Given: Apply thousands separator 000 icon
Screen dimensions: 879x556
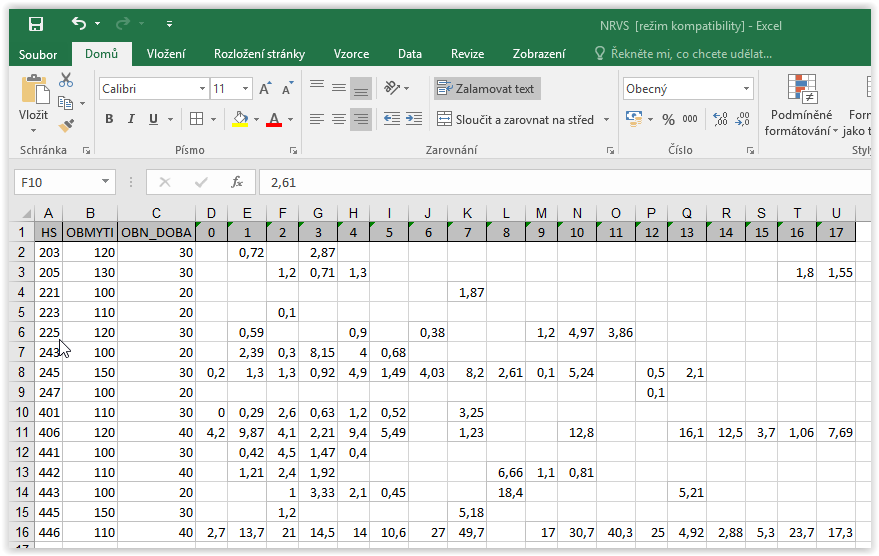Looking at the screenshot, I should tap(690, 119).
